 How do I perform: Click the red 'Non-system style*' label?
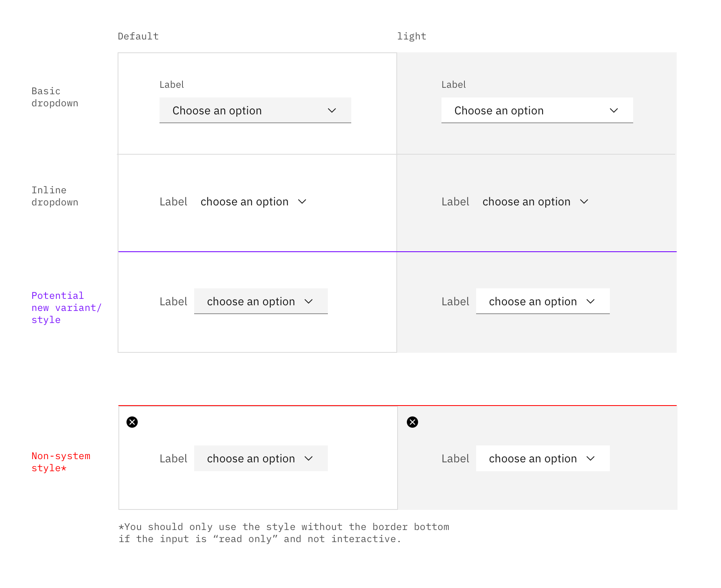(x=61, y=462)
